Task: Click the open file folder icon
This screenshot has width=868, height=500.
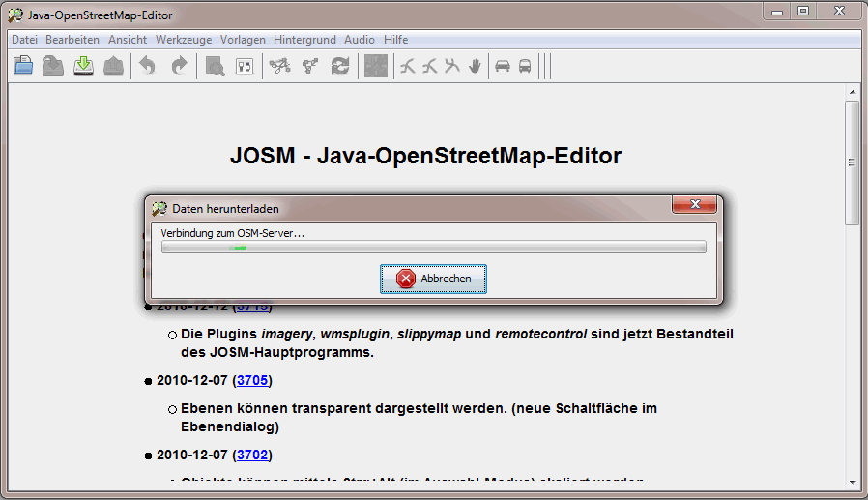Action: pyautogui.click(x=23, y=66)
